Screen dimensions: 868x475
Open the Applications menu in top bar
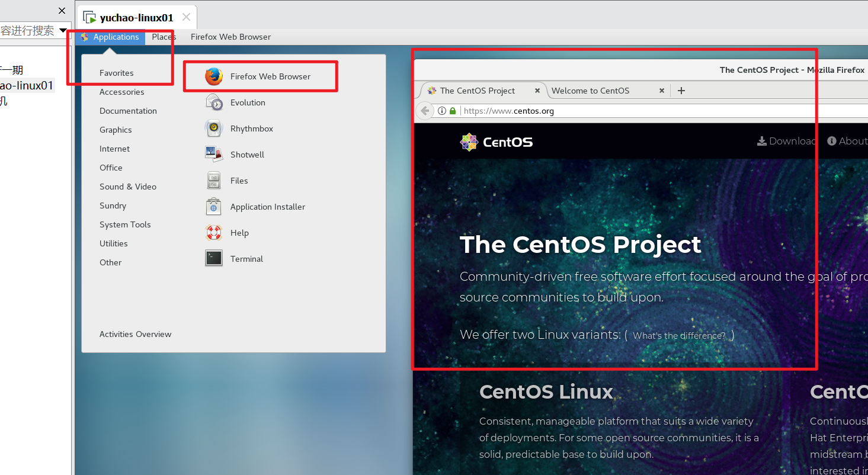coord(110,37)
